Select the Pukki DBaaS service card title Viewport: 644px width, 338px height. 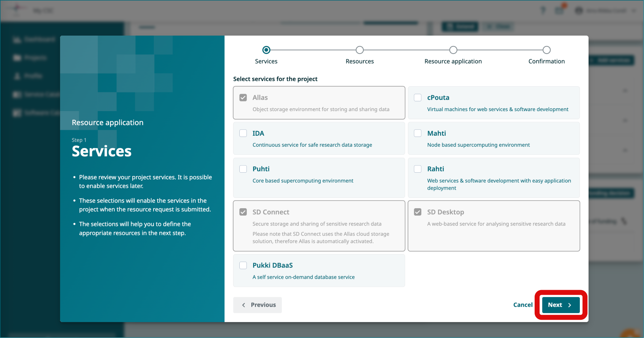pos(272,265)
